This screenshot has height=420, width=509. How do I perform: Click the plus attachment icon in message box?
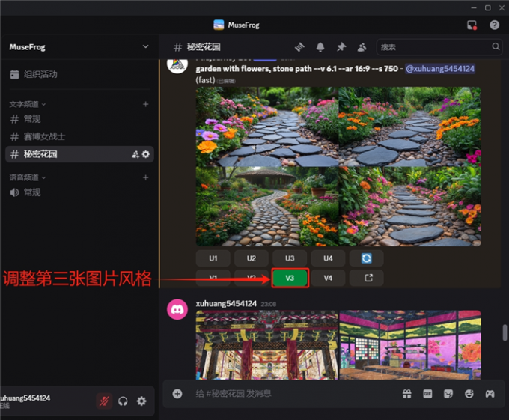pyautogui.click(x=177, y=394)
